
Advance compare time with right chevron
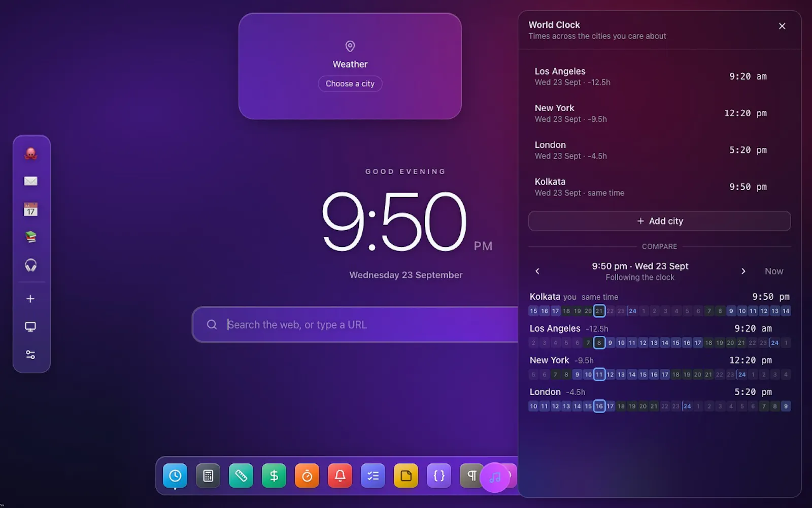pyautogui.click(x=743, y=271)
